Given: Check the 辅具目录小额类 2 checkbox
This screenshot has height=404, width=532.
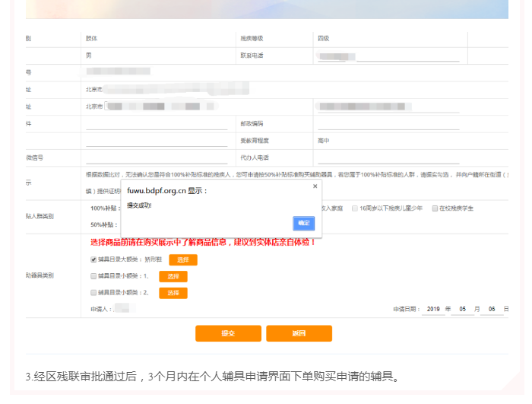Looking at the screenshot, I should pos(93,293).
